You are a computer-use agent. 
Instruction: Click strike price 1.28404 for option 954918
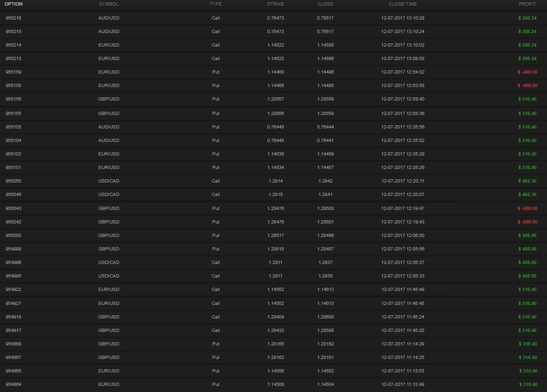(x=275, y=317)
